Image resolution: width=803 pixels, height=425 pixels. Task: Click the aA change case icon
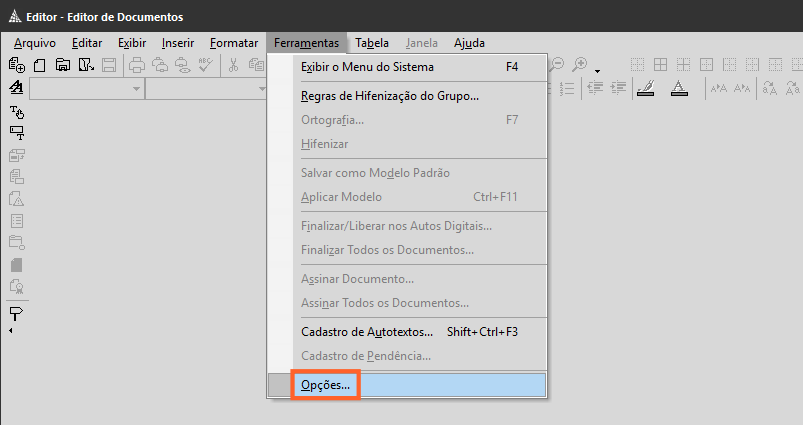(770, 88)
